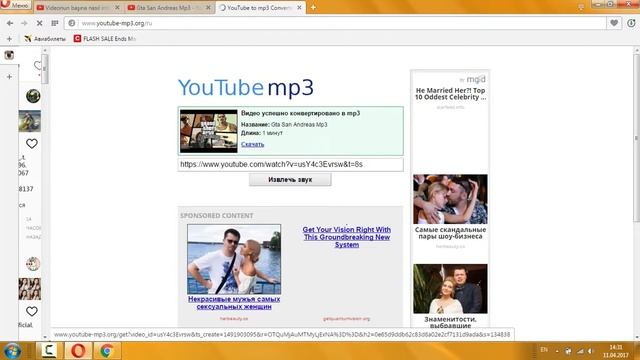This screenshot has width=640, height=360.
Task: Open the FLASH SALE Ends bookmark
Action: coord(105,39)
